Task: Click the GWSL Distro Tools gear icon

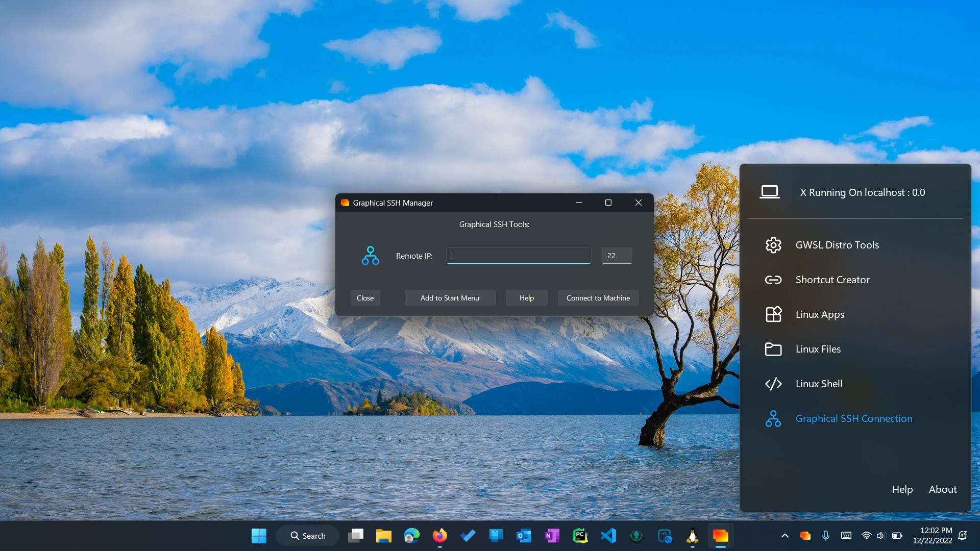Action: [x=773, y=245]
